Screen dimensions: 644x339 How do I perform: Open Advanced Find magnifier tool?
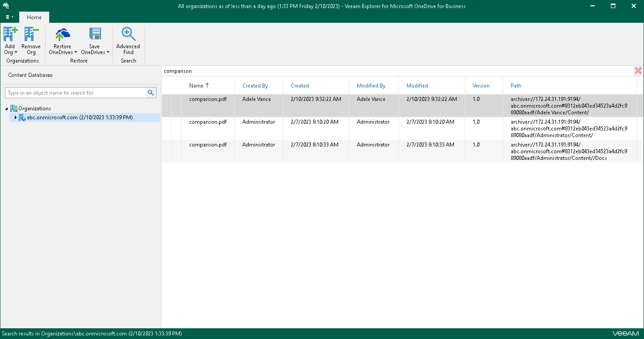point(128,34)
